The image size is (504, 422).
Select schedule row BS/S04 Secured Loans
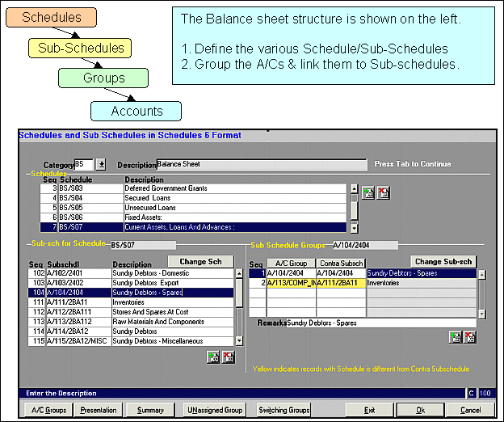162,196
